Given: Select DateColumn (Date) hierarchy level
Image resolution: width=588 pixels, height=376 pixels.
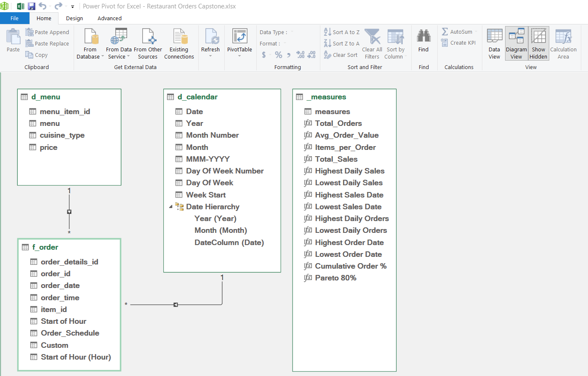Looking at the screenshot, I should pyautogui.click(x=229, y=243).
